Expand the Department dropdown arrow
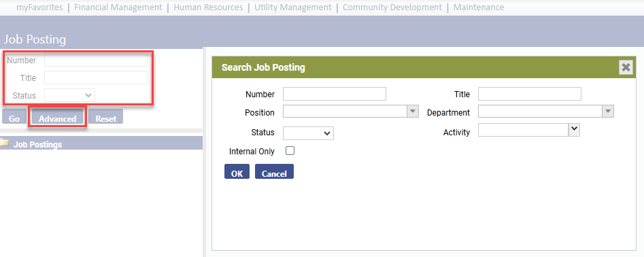 (607, 112)
